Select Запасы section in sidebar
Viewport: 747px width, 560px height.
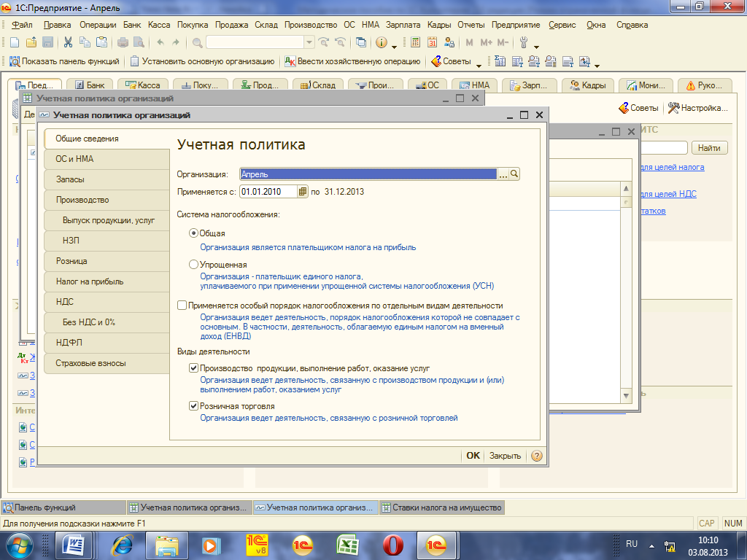click(107, 179)
